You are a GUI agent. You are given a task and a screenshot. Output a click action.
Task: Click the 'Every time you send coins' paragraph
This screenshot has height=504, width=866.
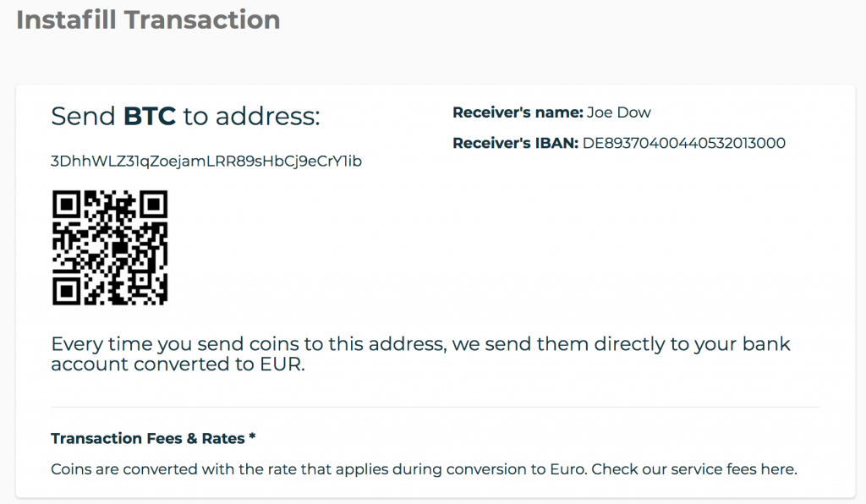420,353
